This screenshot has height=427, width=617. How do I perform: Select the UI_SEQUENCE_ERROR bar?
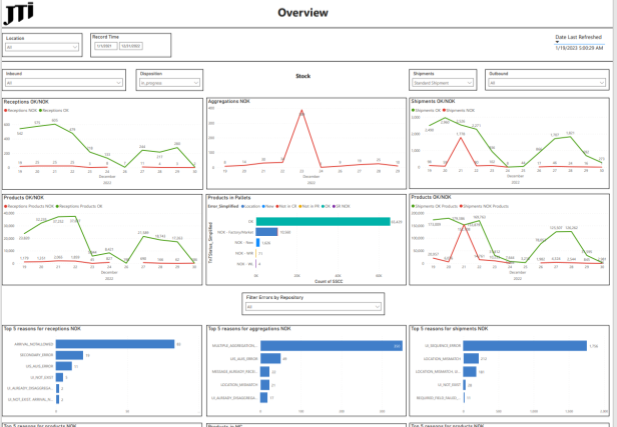coord(525,346)
